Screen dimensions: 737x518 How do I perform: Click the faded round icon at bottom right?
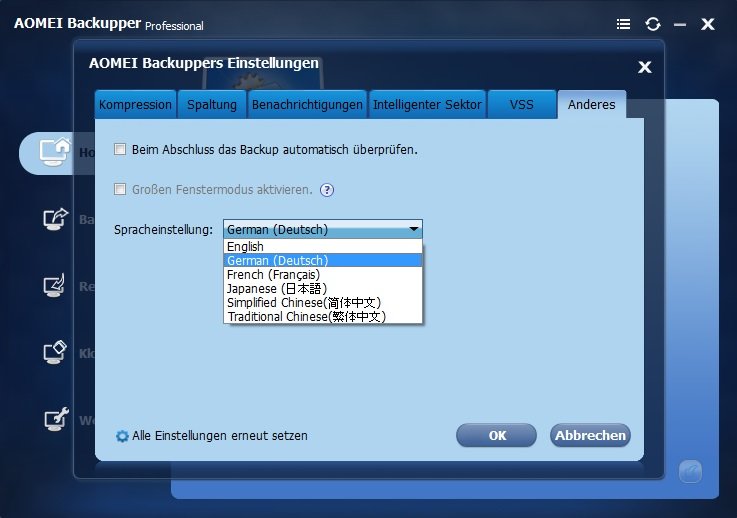coord(690,471)
